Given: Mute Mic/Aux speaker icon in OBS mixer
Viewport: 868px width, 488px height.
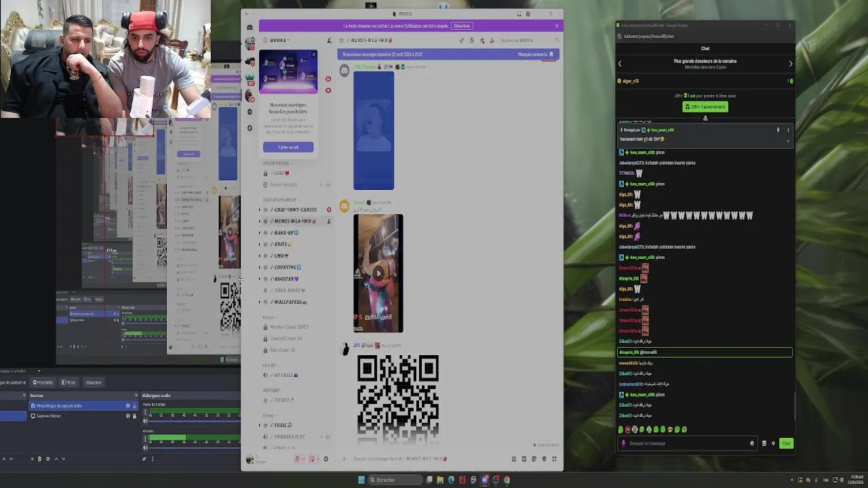Looking at the screenshot, I should [145, 447].
